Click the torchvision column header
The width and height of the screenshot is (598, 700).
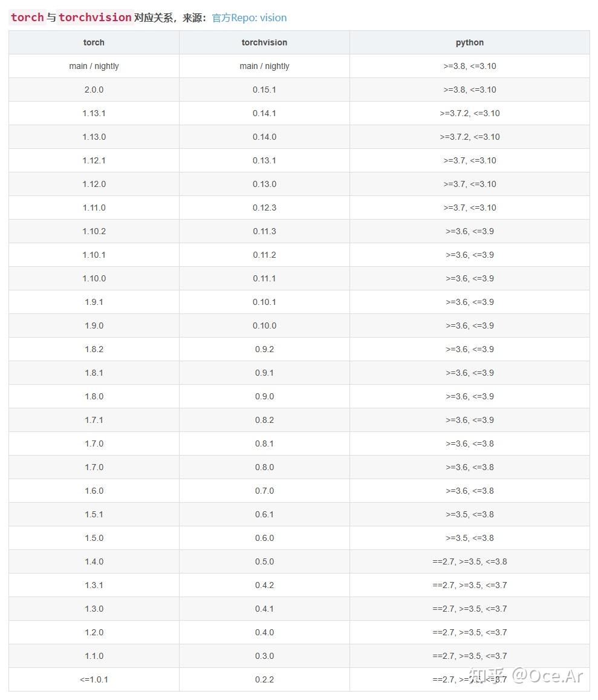pos(264,42)
